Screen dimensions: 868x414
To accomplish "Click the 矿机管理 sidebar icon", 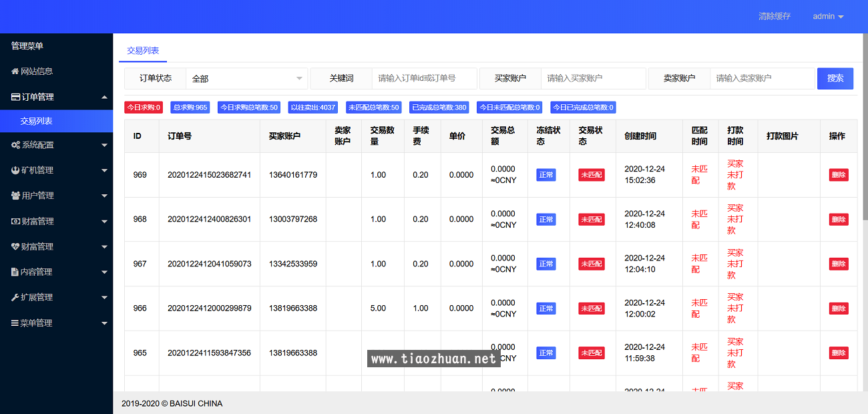I will click(15, 170).
